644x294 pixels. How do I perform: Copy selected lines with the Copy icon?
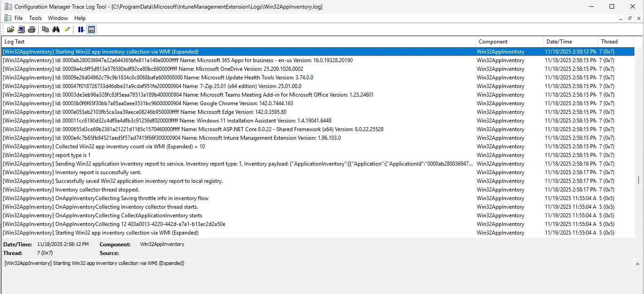45,29
